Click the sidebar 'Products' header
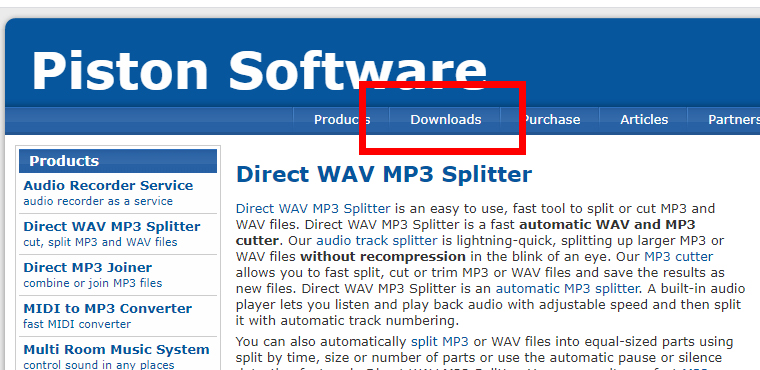This screenshot has width=760, height=370. click(118, 161)
